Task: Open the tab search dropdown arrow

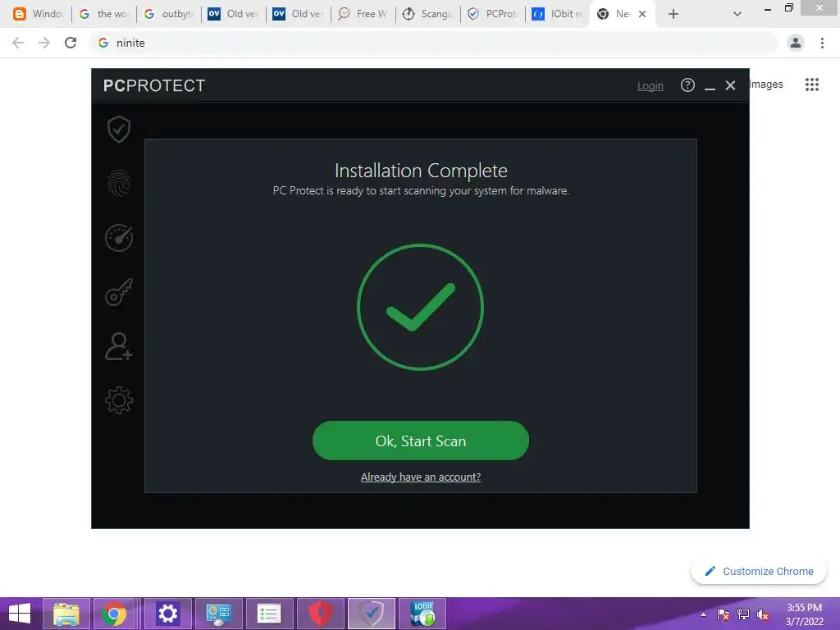Action: tap(737, 14)
